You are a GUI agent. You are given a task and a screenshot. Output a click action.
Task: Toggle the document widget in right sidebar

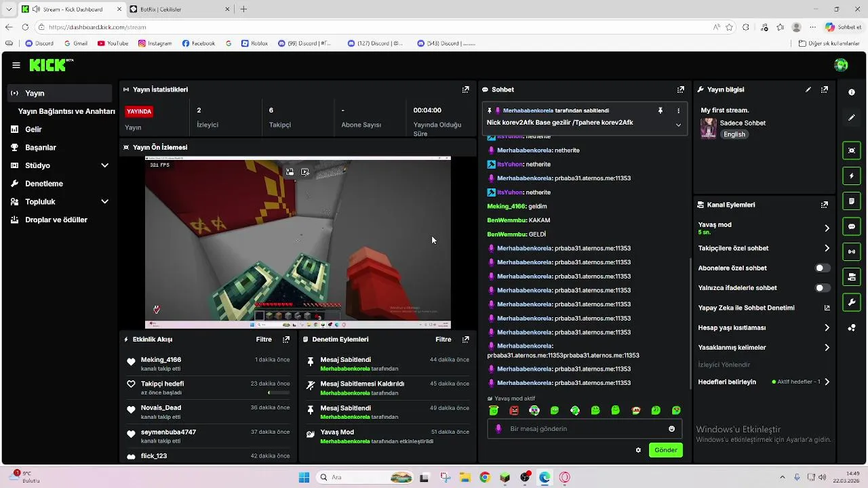852,201
